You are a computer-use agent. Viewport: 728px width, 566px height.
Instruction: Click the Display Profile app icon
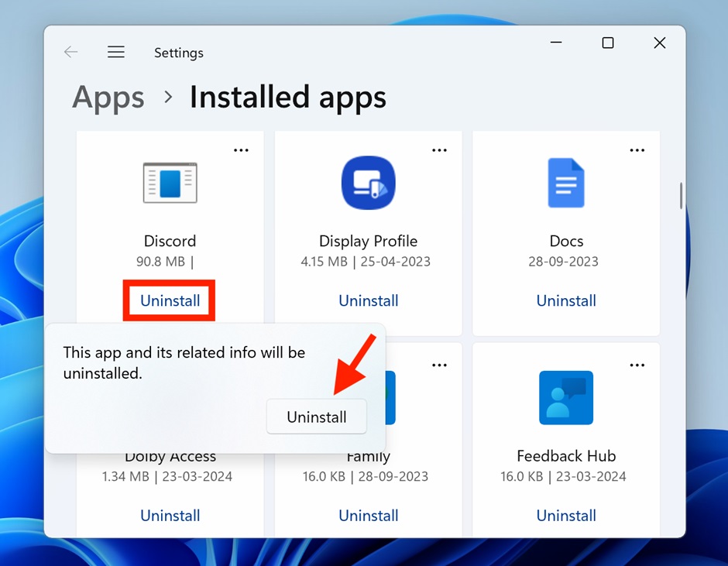pos(368,183)
